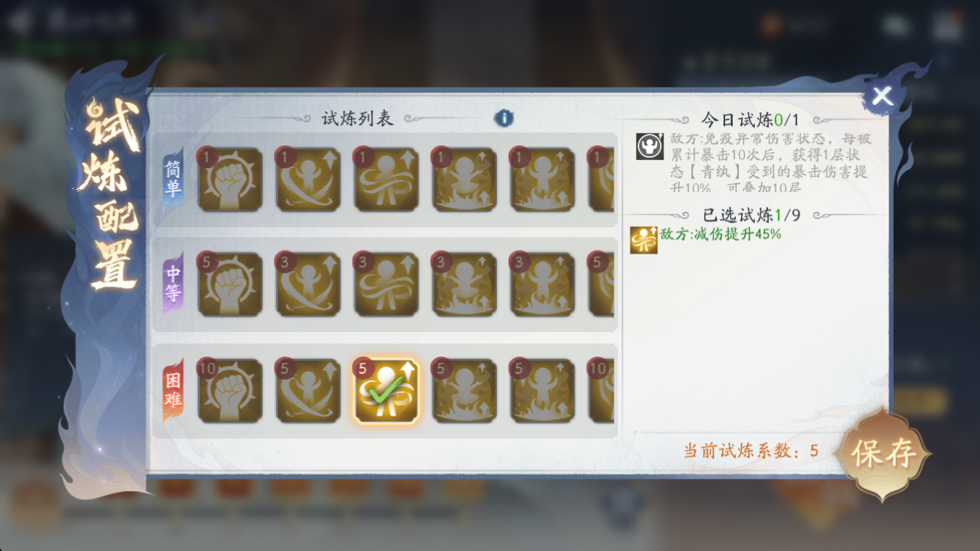Select the 困难 difficulty label
Viewport: 980px width, 551px height.
[173, 390]
